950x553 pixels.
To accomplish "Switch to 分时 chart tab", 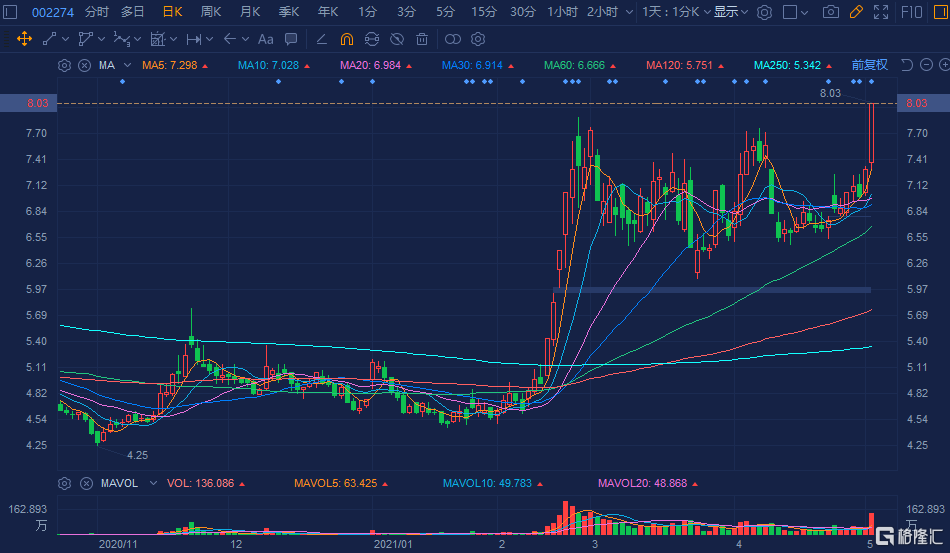I will click(96, 12).
